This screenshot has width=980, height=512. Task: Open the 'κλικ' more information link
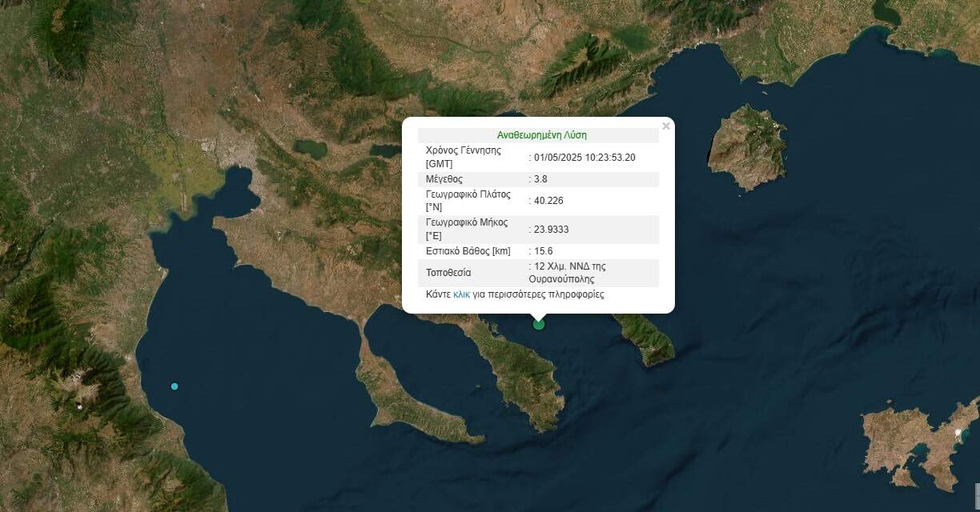[461, 294]
